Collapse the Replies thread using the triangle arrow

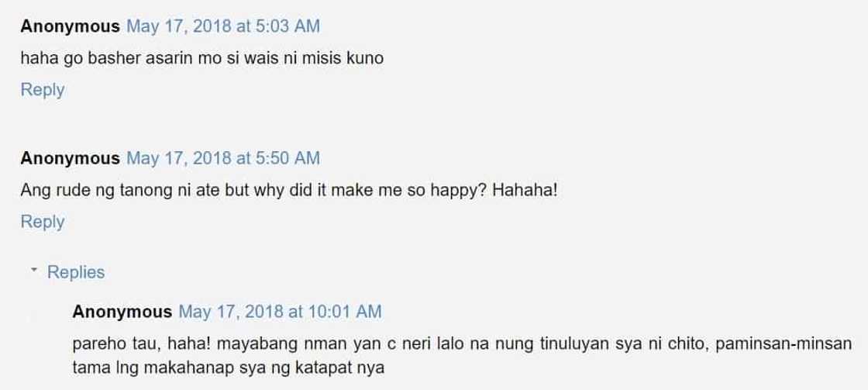coord(34,270)
